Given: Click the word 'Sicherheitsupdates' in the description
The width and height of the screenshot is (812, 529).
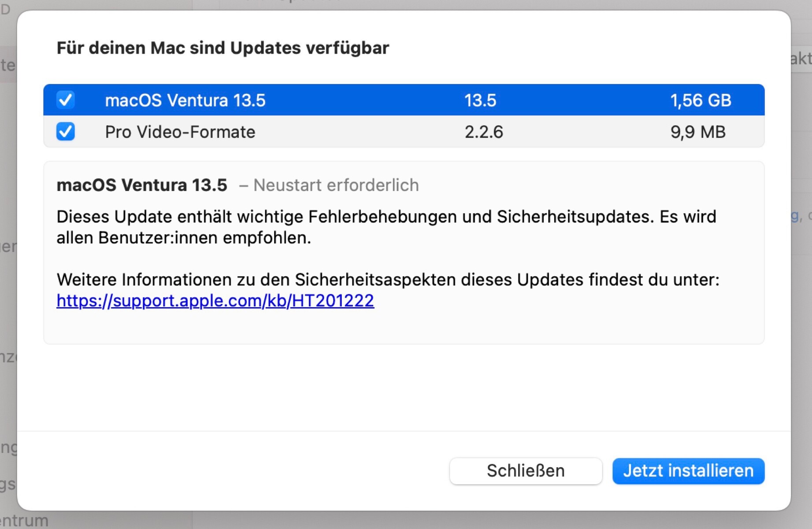Looking at the screenshot, I should pos(575,217).
